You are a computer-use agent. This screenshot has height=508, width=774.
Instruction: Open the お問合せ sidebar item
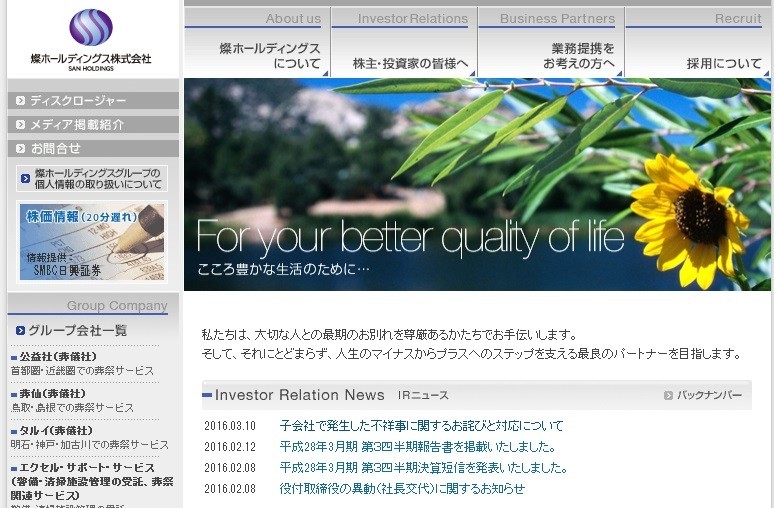click(93, 148)
